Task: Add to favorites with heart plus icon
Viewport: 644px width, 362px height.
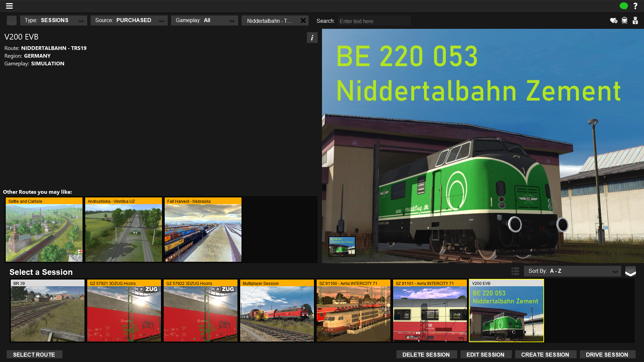Action: click(x=613, y=21)
